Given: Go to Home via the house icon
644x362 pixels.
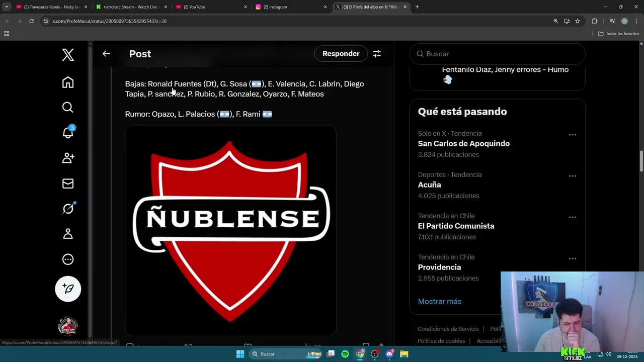Looking at the screenshot, I should pyautogui.click(x=68, y=82).
